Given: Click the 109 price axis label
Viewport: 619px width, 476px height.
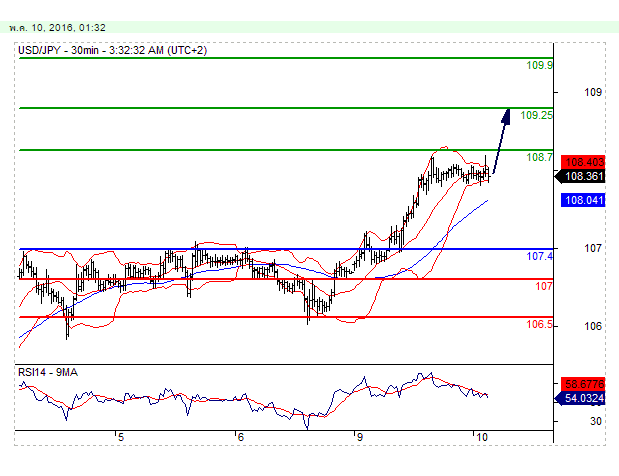Looking at the screenshot, I should point(593,92).
